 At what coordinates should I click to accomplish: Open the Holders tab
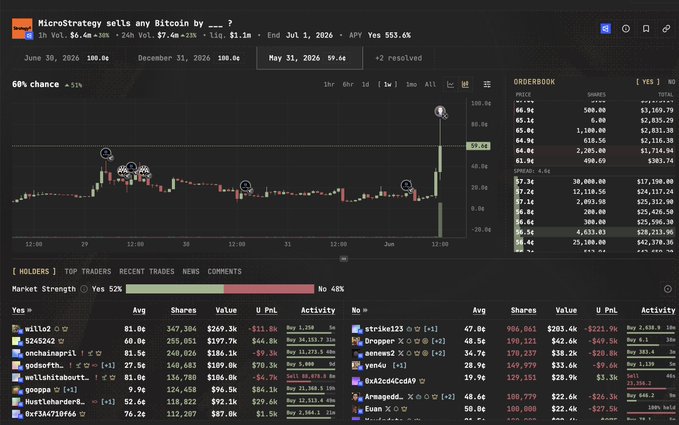coord(34,272)
